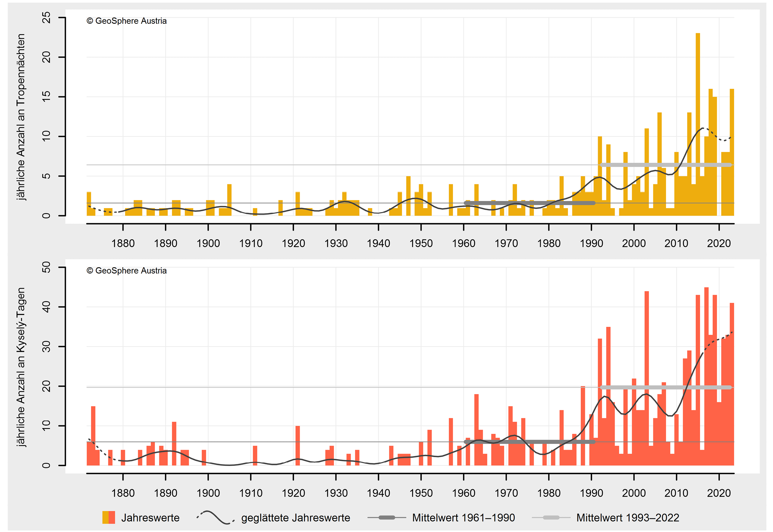Click the geglättete Jahreswerte legend curve icon
The height and width of the screenshot is (532, 773).
216,517
